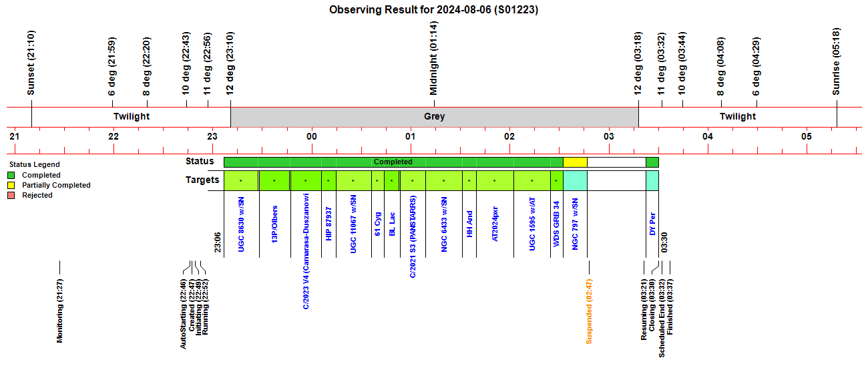868x374 pixels.
Task: Click the 8 deg (04:08) marker
Action: (721, 67)
